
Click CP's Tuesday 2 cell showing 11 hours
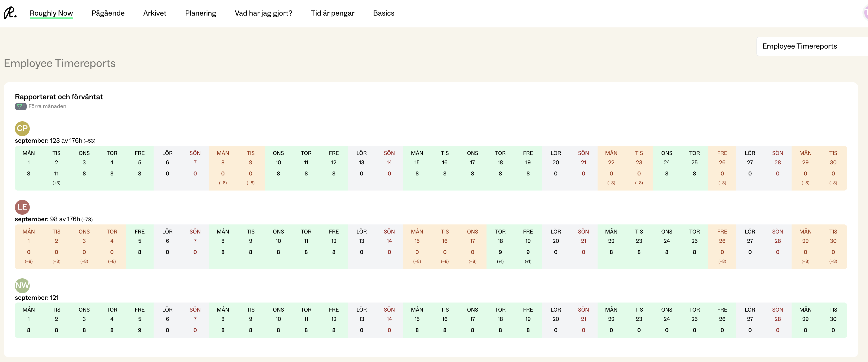(x=56, y=174)
